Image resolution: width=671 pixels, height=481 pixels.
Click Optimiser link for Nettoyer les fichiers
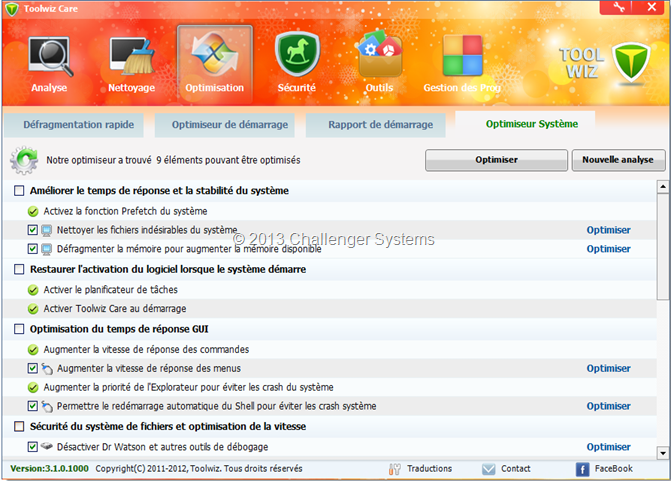point(609,230)
